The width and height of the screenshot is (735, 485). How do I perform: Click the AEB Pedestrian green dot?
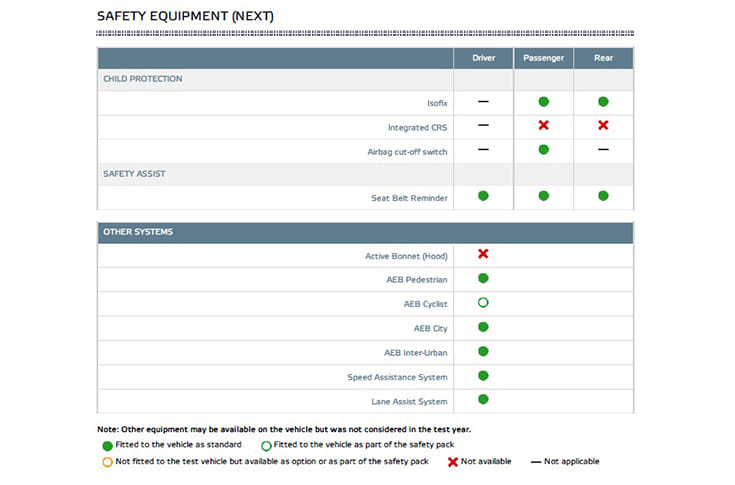(x=483, y=279)
